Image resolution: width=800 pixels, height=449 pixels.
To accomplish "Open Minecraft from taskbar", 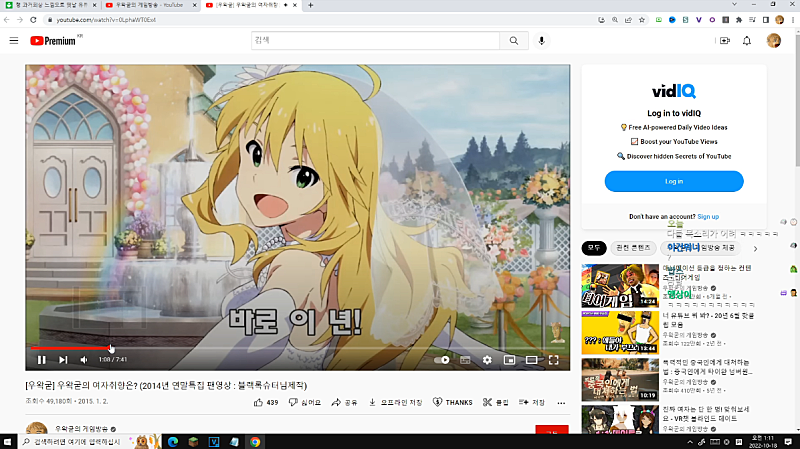I will (193, 442).
